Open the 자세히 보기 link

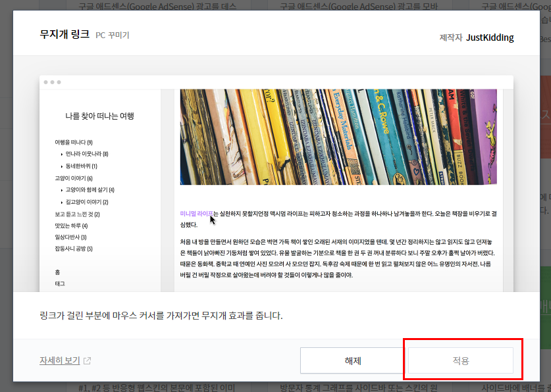click(x=60, y=360)
